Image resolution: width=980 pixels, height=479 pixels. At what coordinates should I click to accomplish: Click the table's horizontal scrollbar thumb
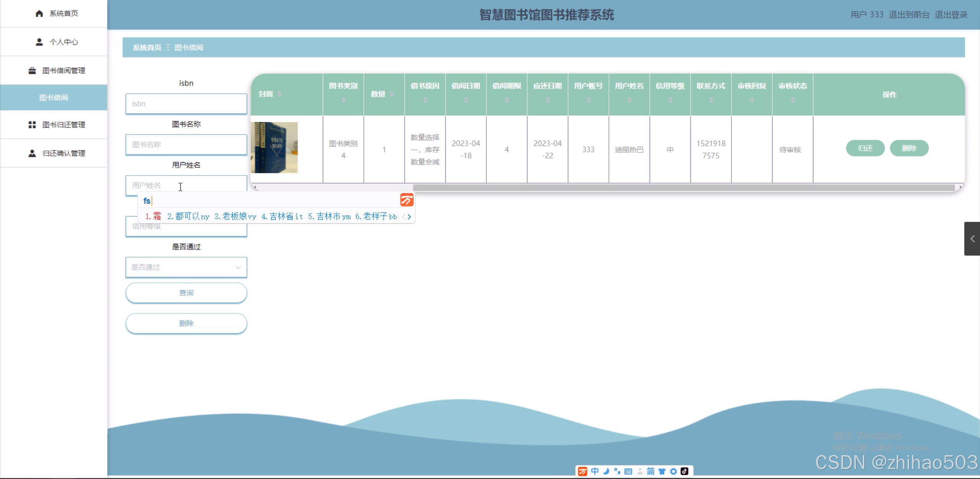tap(684, 188)
